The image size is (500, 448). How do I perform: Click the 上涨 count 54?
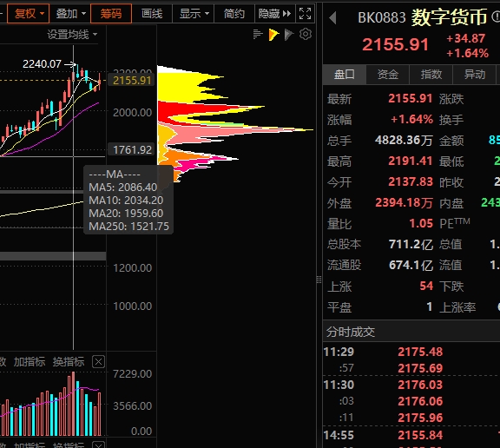pos(426,286)
